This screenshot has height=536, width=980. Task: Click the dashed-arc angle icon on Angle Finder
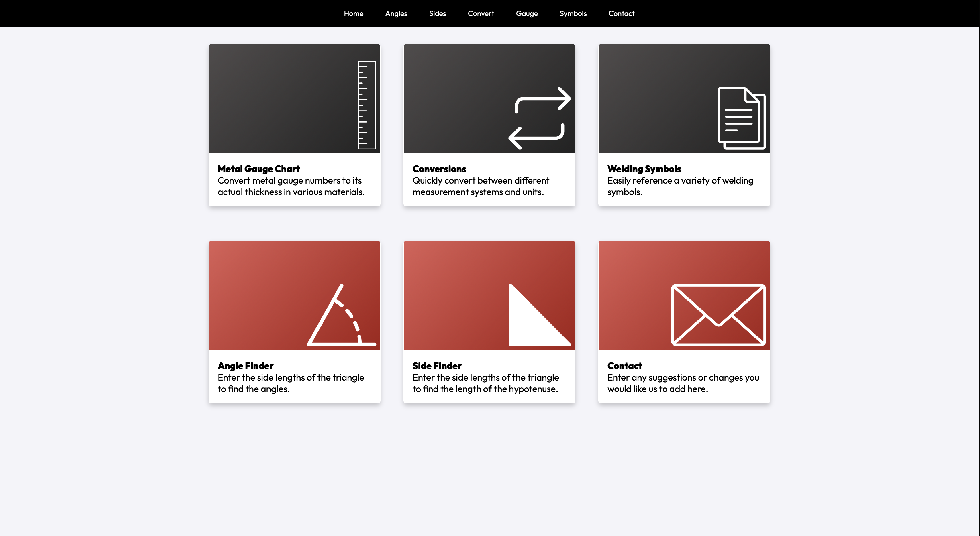tap(341, 315)
